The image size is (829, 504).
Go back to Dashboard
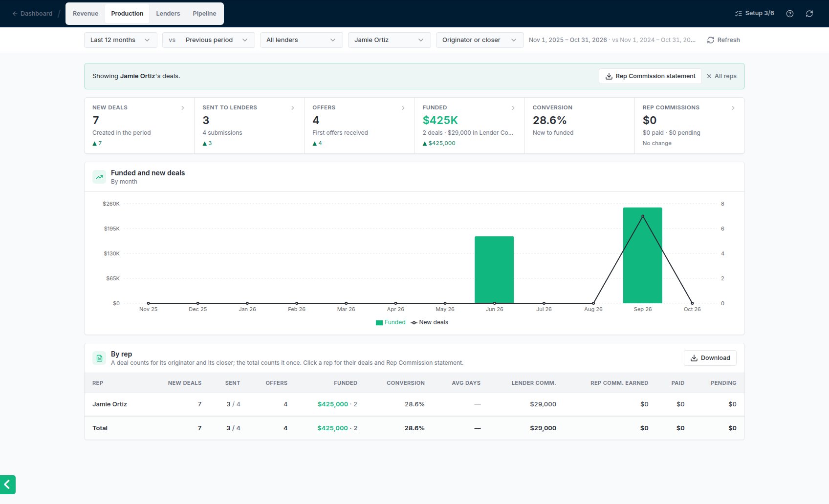[32, 14]
